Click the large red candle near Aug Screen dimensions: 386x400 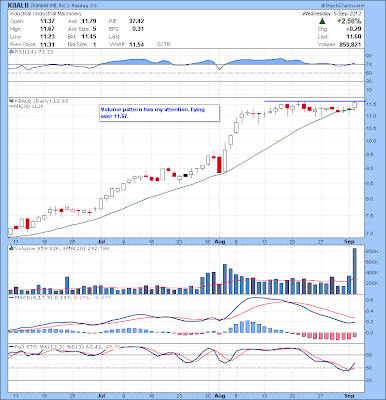point(219,165)
